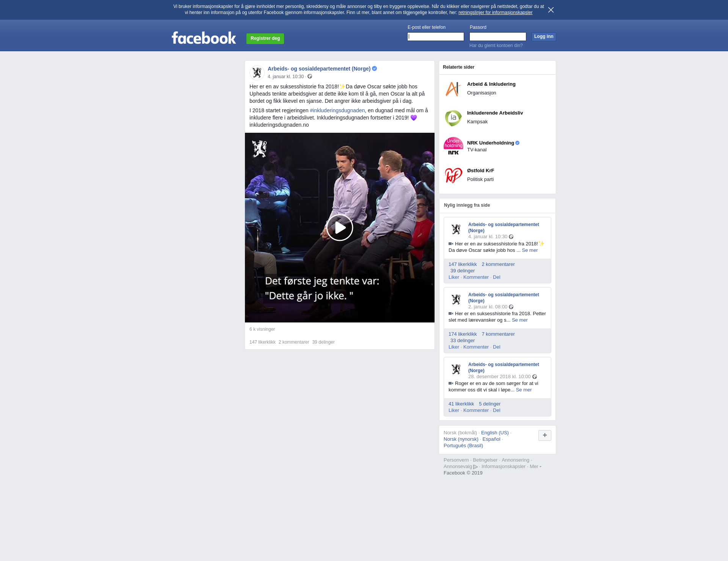Click #inkluderingsdugnaden hashtag

337,110
